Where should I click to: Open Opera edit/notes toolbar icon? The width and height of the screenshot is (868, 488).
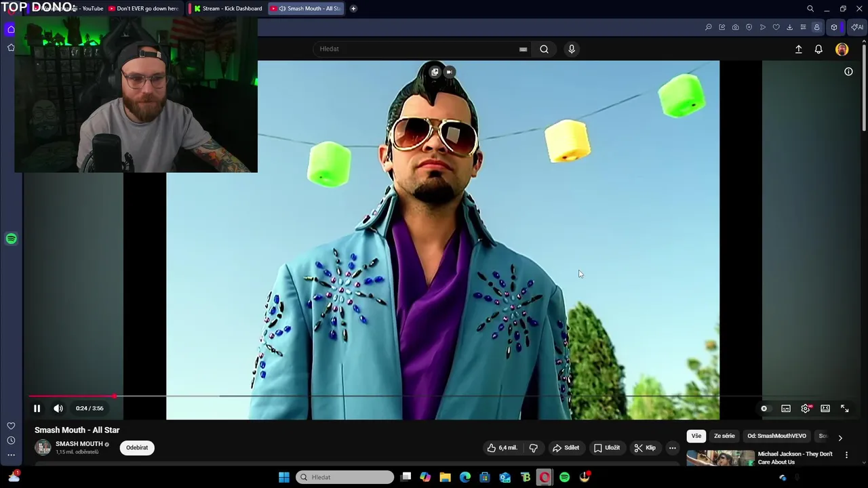coord(722,27)
